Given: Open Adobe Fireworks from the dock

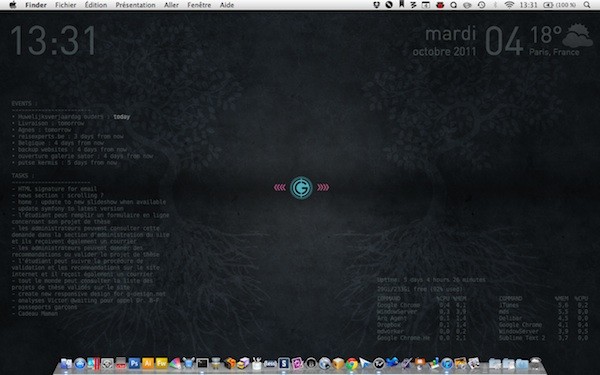Looking at the screenshot, I should point(161,363).
